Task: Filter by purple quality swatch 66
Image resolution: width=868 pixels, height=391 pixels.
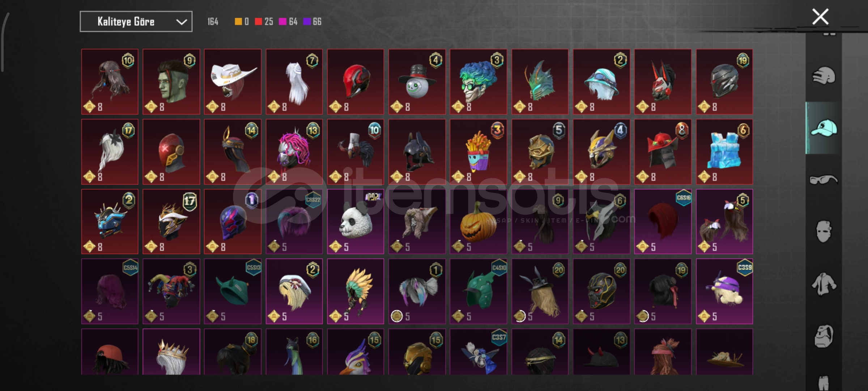Action: 312,22
